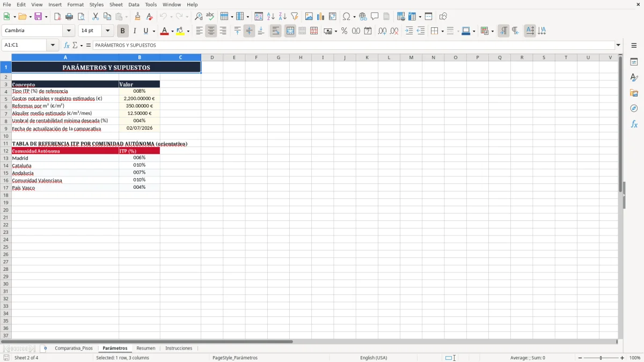Click the Clear Direct Formatting icon

(149, 17)
